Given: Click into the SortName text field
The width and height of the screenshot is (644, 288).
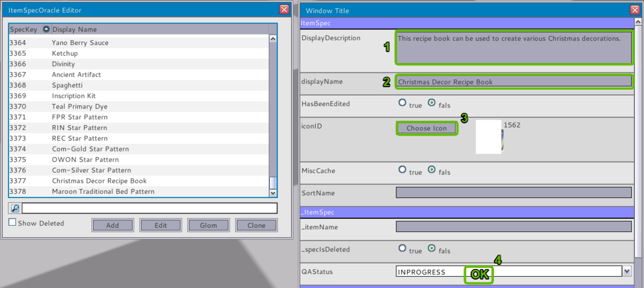Looking at the screenshot, I should pyautogui.click(x=513, y=193).
